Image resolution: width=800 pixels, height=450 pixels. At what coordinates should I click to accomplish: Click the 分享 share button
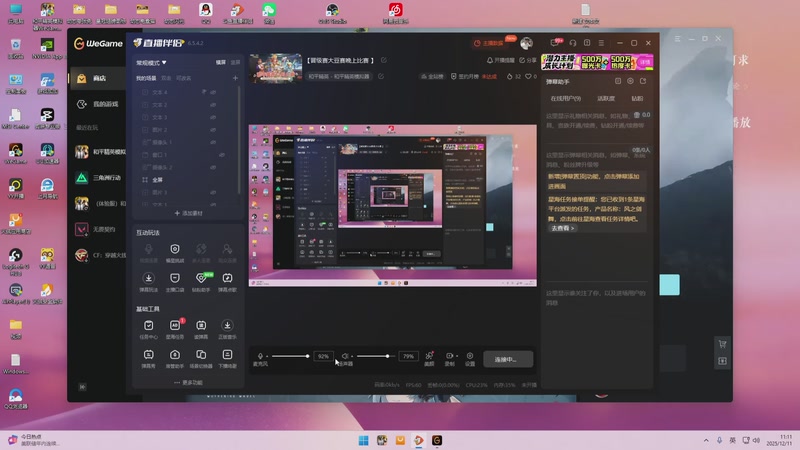(x=528, y=60)
